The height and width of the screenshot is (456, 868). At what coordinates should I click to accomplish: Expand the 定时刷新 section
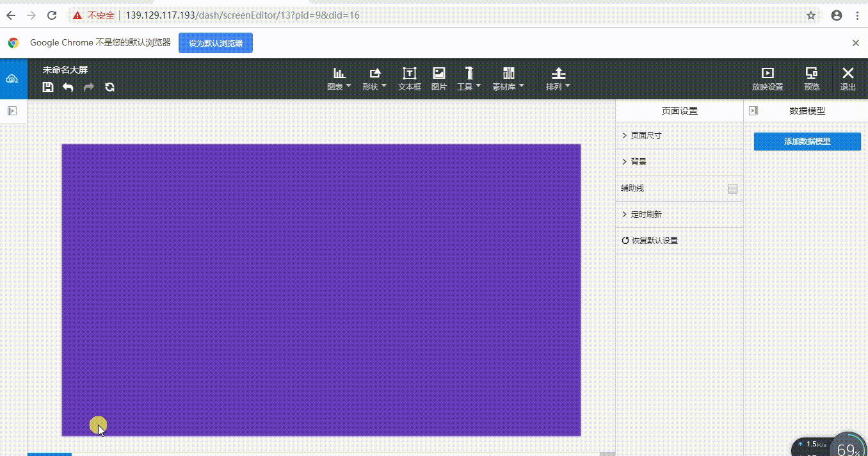(x=679, y=215)
